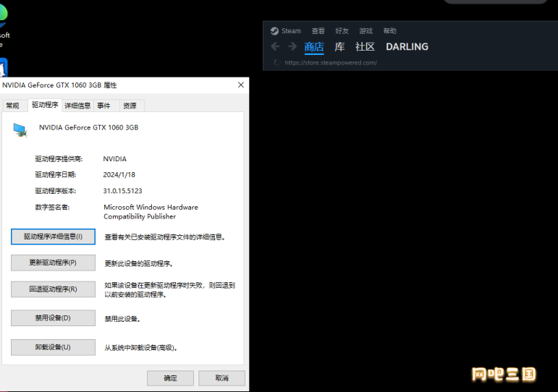Open the 帮助 menu in Steam
Viewport: 558px width, 392px height.
pyautogui.click(x=389, y=31)
